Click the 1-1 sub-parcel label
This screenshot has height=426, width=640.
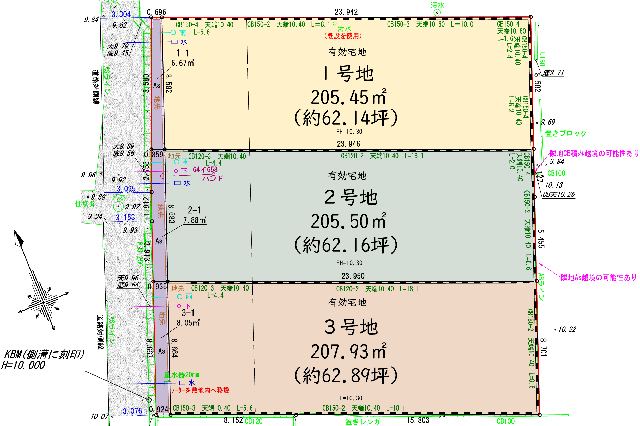pos(181,52)
